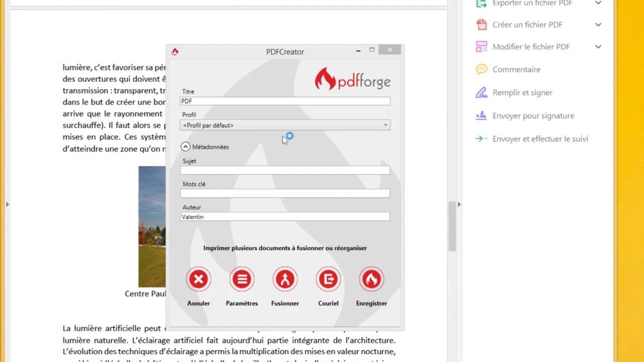Click PDFCreator title bar flame icon
The height and width of the screenshot is (362, 644).
(175, 51)
